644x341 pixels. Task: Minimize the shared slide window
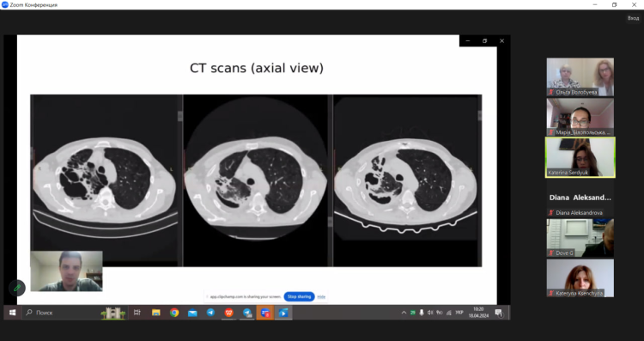click(467, 40)
